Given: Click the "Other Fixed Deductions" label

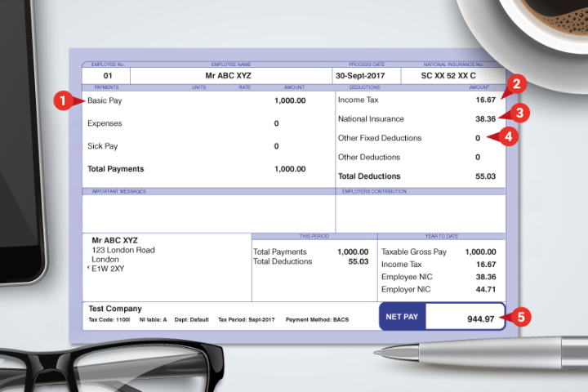Looking at the screenshot, I should tap(380, 138).
